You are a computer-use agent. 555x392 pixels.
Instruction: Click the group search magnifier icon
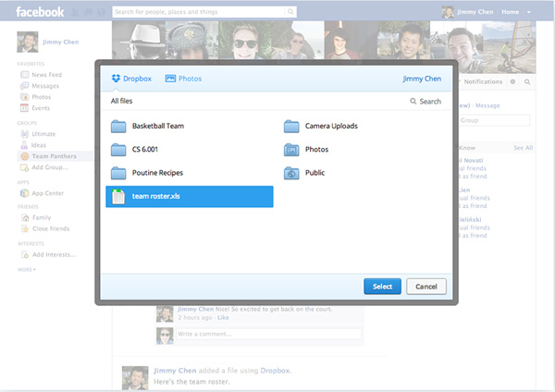tap(527, 81)
